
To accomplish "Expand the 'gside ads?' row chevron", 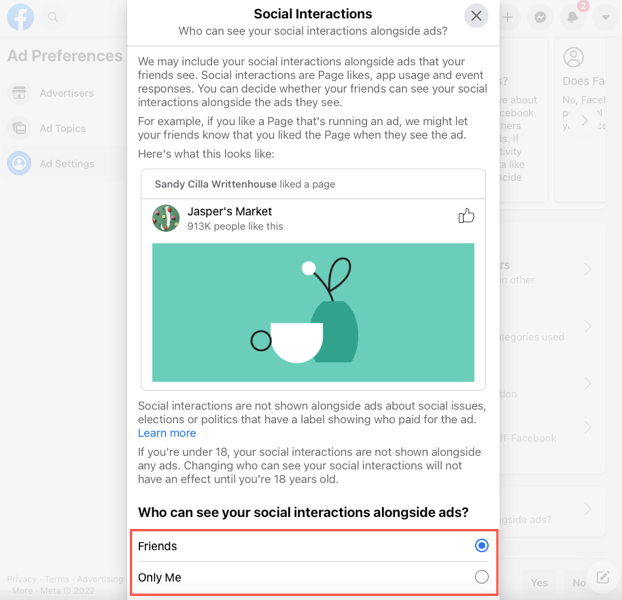I will 588,509.
